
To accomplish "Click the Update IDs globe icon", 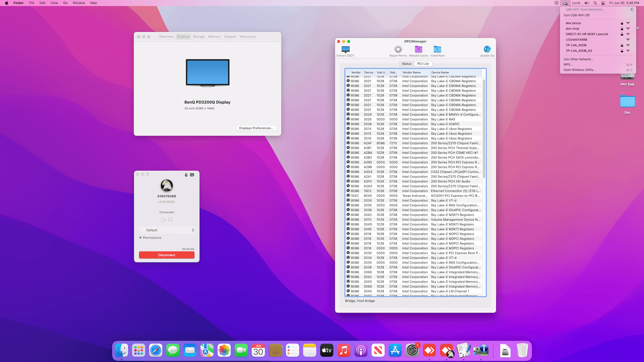I will (487, 50).
